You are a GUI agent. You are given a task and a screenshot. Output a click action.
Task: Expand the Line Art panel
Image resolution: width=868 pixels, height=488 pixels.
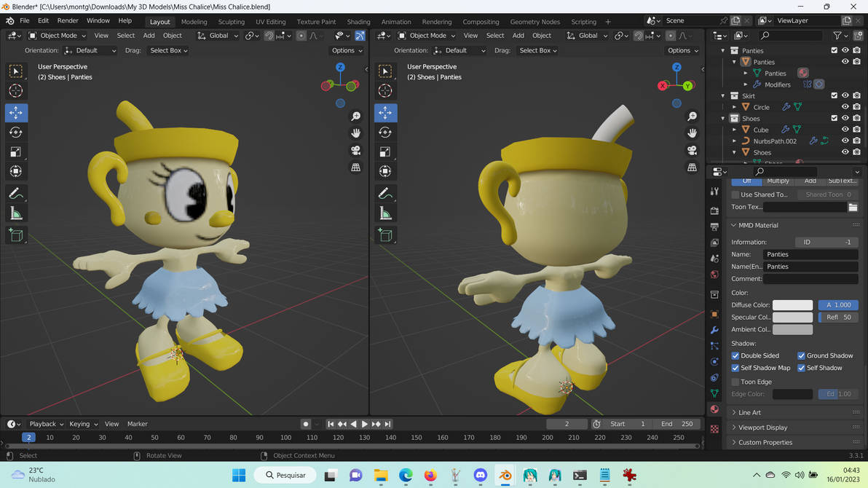pos(749,413)
